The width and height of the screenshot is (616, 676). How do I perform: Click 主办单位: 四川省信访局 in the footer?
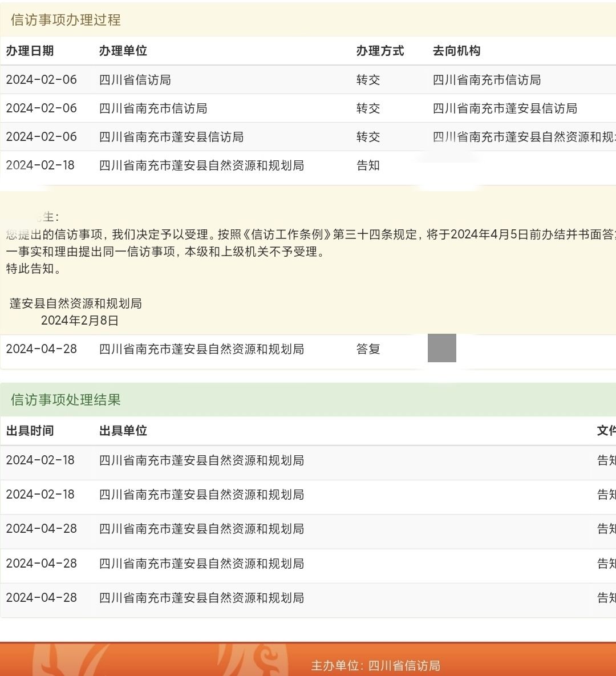(x=375, y=665)
